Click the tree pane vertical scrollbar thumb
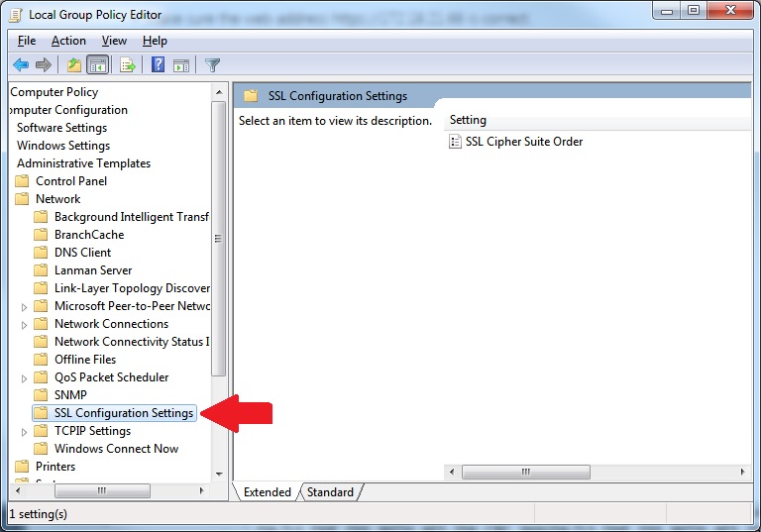Image resolution: width=761 pixels, height=532 pixels. point(219,238)
